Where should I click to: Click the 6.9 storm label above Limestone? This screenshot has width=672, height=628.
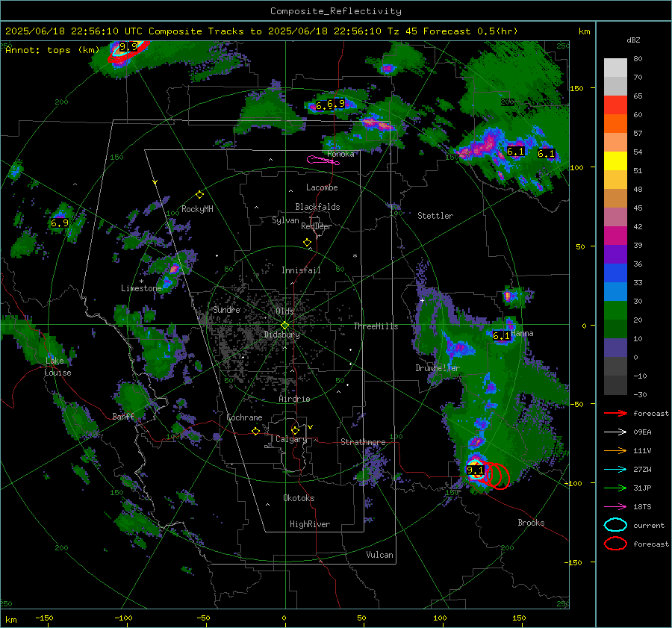[x=60, y=223]
